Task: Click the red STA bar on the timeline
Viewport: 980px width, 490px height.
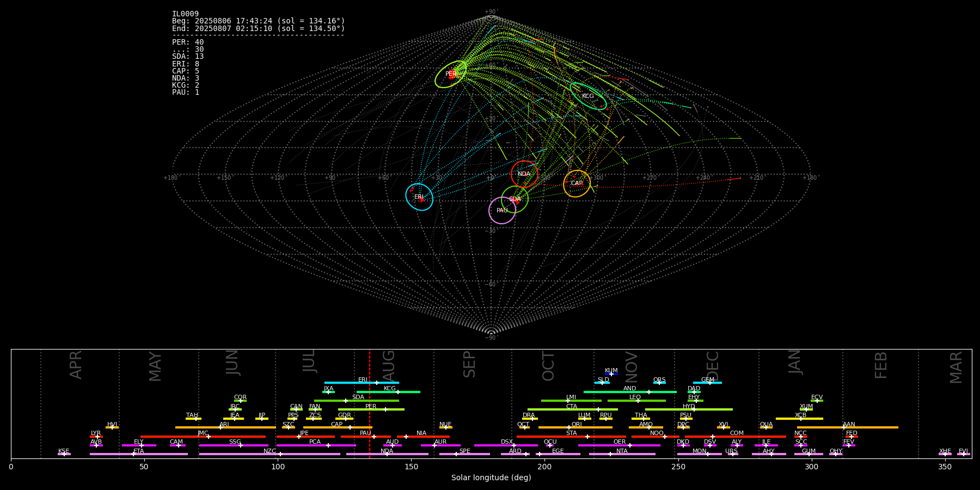Action: (x=571, y=437)
